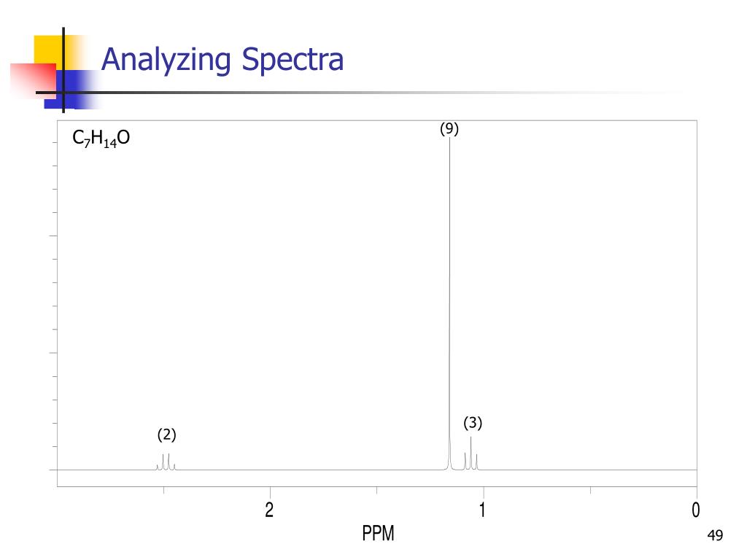Click the triplet peak near 1.05 ppm

point(471,454)
